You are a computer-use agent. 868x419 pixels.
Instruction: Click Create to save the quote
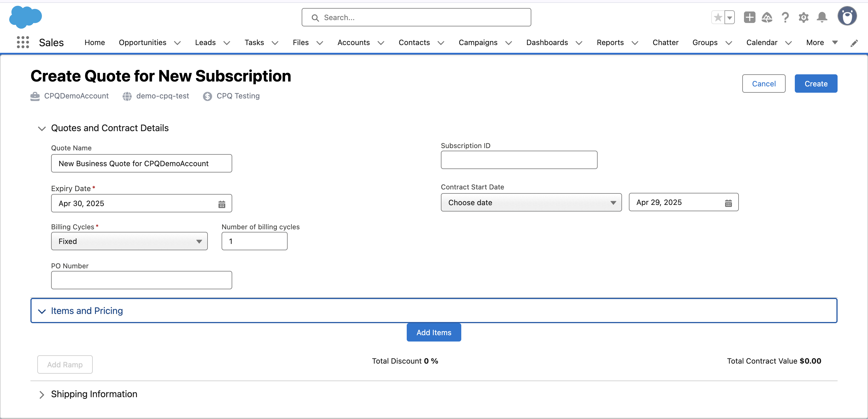pyautogui.click(x=816, y=84)
